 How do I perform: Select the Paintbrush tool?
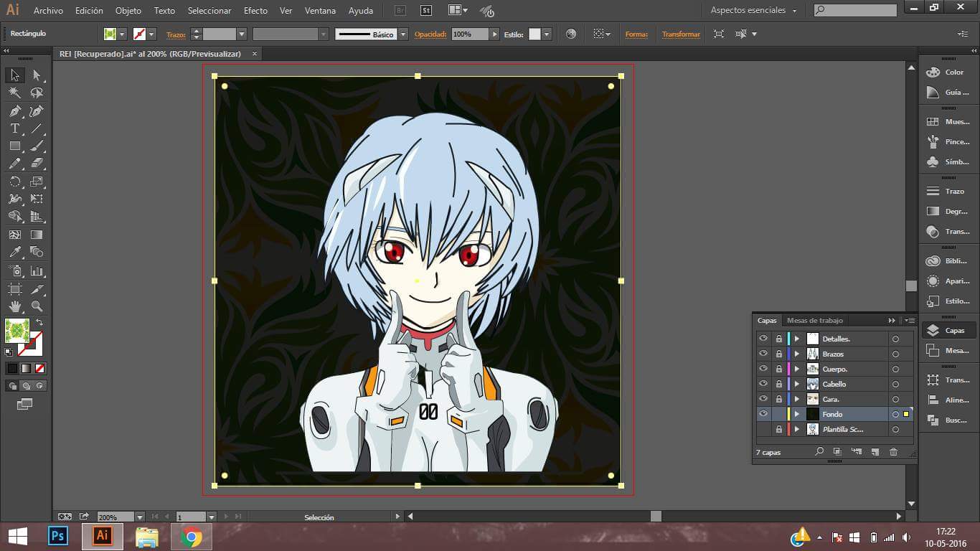coord(37,146)
